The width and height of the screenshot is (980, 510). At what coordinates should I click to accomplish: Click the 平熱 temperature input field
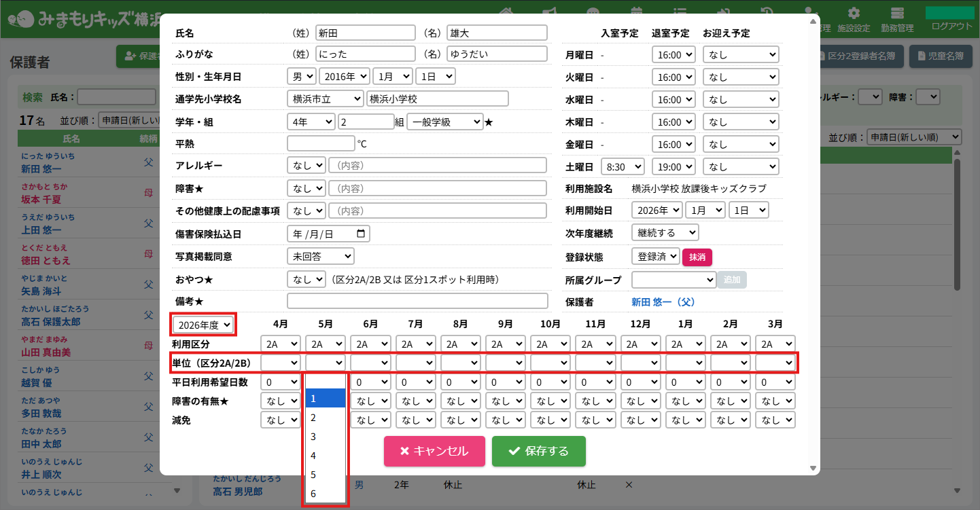tap(321, 144)
